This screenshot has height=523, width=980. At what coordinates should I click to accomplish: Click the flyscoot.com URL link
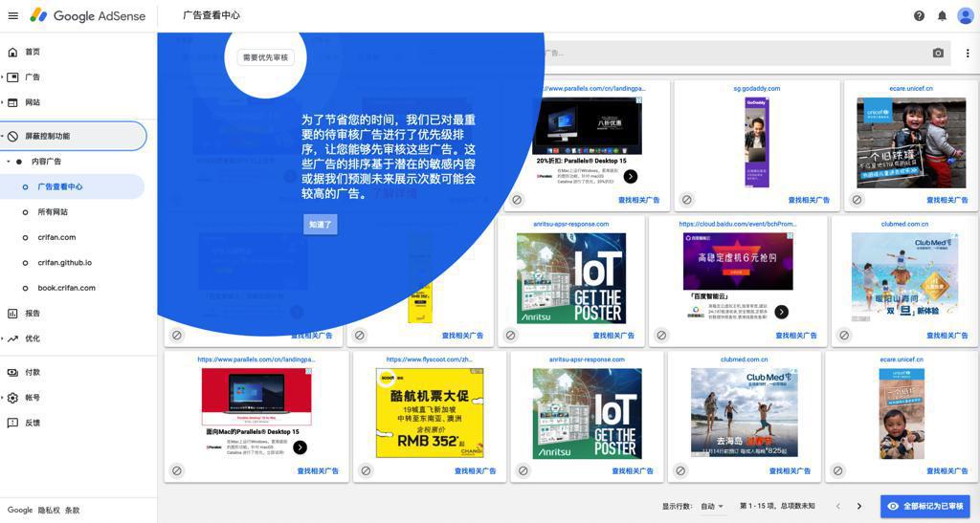point(430,360)
